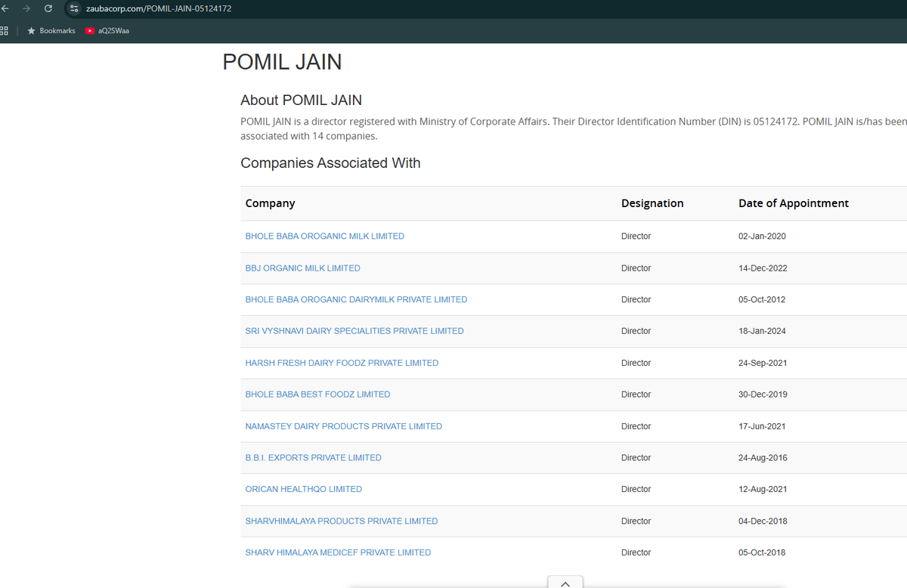Open SHARVHIMALAYA PRODUCTS PRIVATE LIMITED link

pyautogui.click(x=342, y=521)
